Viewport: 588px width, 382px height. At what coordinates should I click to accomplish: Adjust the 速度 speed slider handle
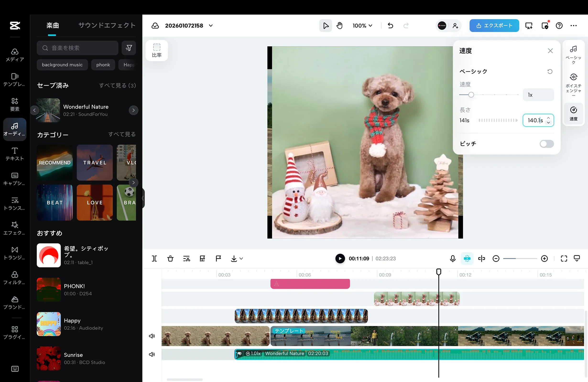(x=471, y=95)
